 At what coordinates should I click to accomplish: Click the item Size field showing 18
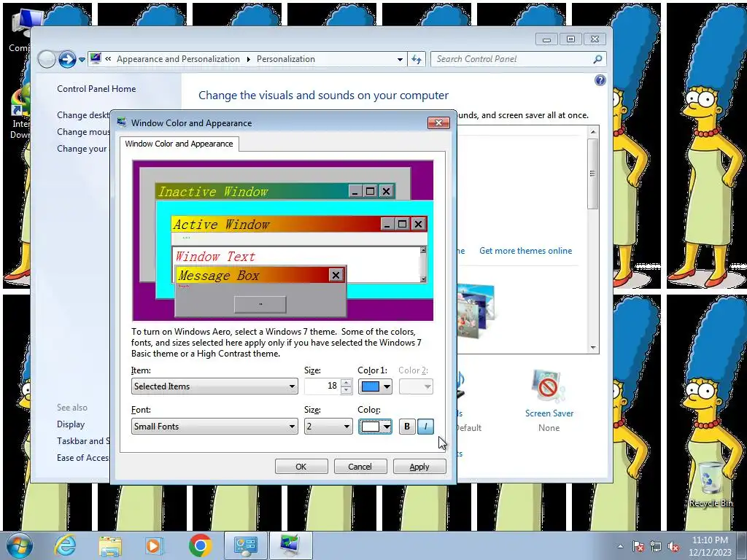(x=322, y=386)
